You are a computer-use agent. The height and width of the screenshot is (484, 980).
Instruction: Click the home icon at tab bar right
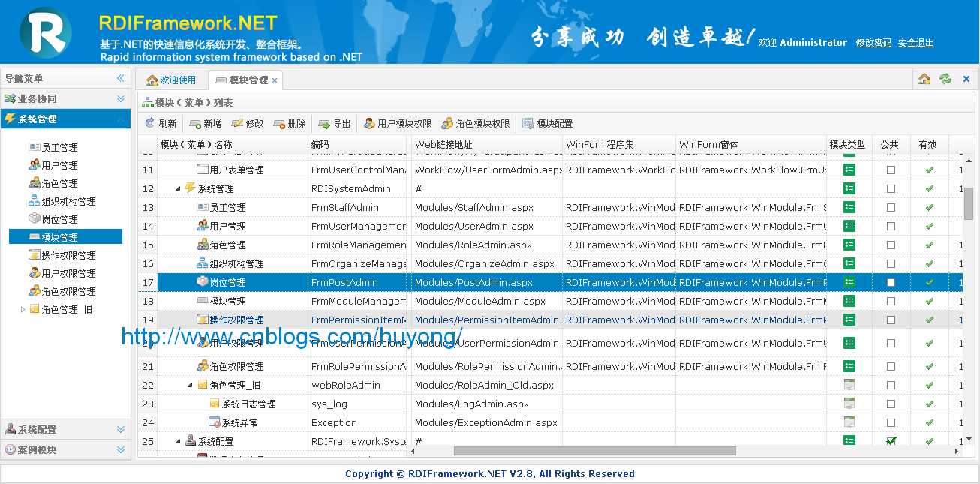click(924, 79)
